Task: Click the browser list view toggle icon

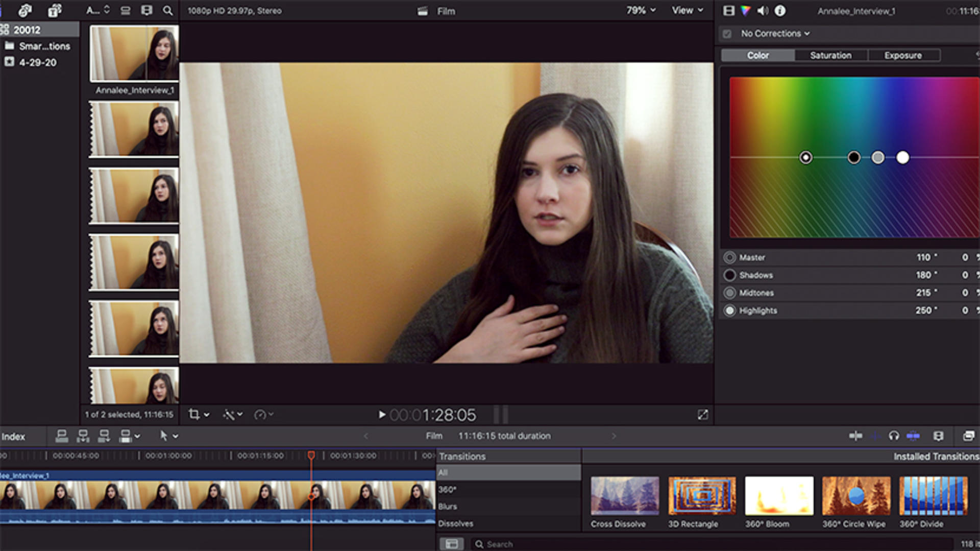Action: click(126, 10)
